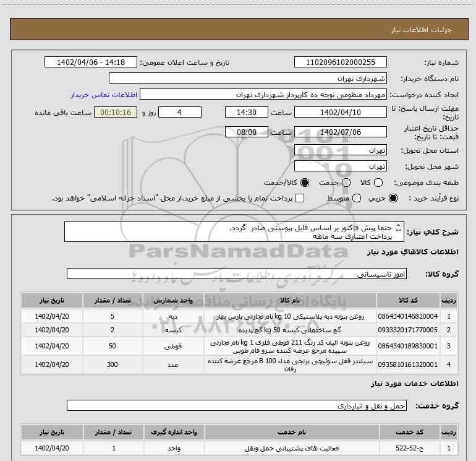Select the خدمت radio button

coord(346,183)
